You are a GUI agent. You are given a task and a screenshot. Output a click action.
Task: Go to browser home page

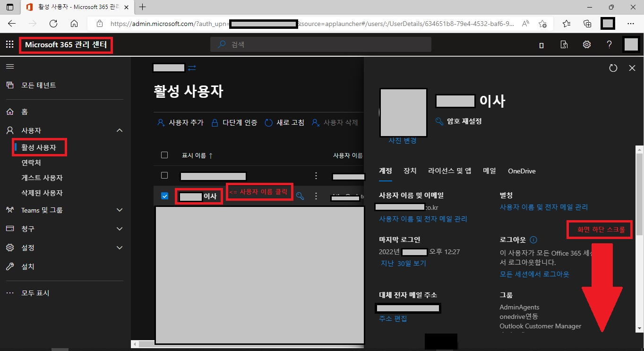74,24
